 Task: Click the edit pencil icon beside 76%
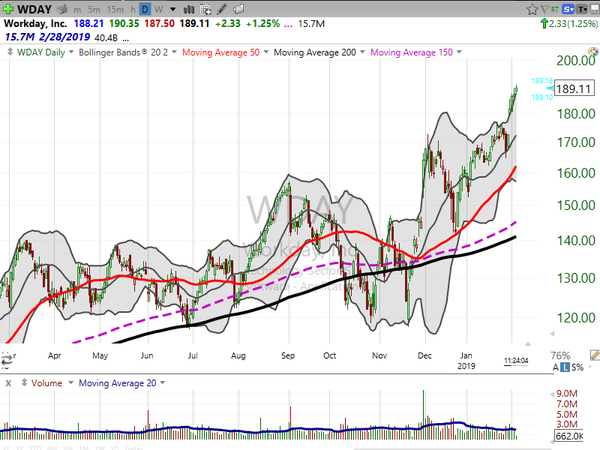click(595, 355)
